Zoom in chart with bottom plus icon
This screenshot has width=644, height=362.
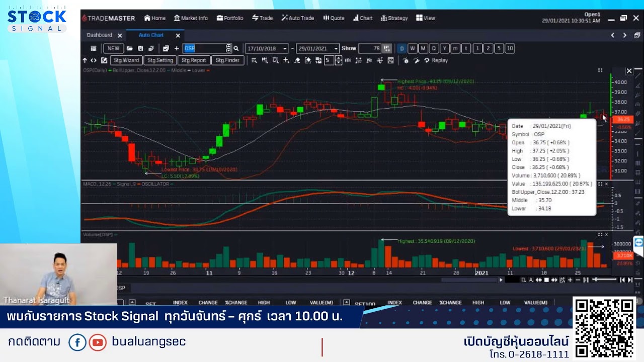pyautogui.click(x=570, y=280)
